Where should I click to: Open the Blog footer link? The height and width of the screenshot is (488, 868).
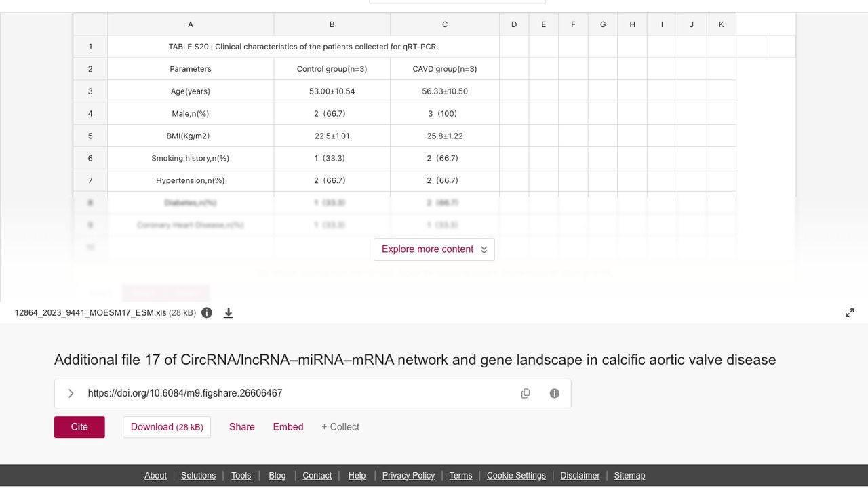[277, 476]
